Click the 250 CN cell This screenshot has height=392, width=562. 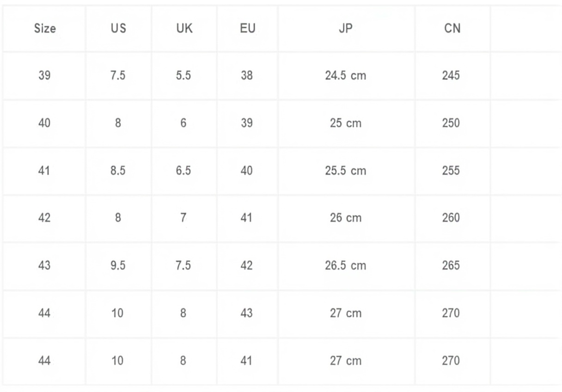[x=451, y=123]
